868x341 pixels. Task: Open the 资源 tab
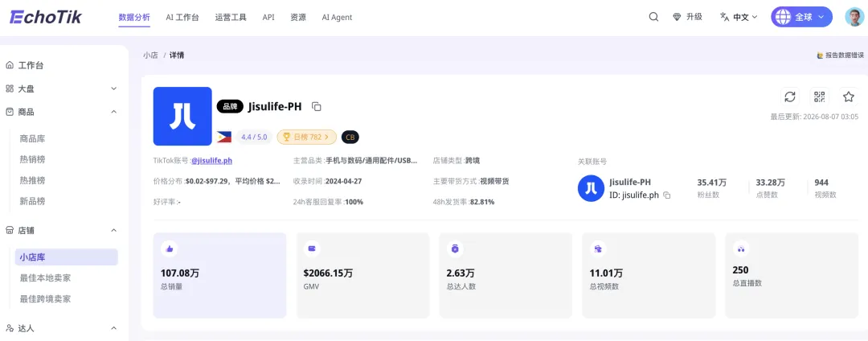298,17
